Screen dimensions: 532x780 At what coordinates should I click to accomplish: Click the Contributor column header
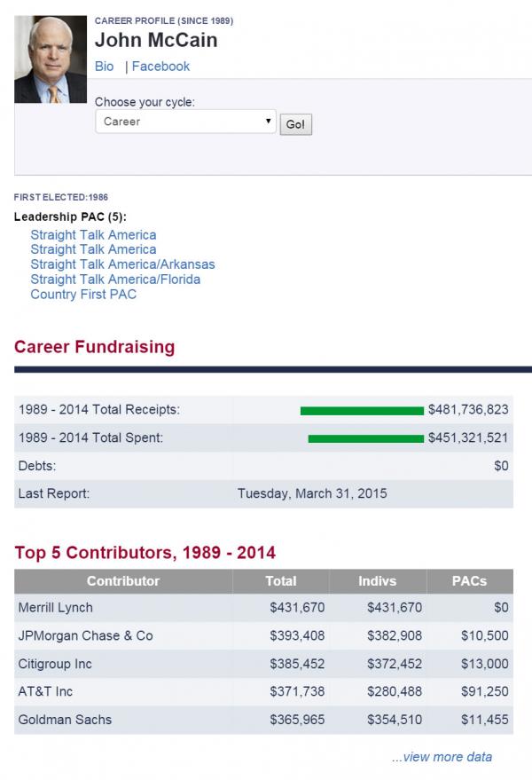tap(123, 581)
